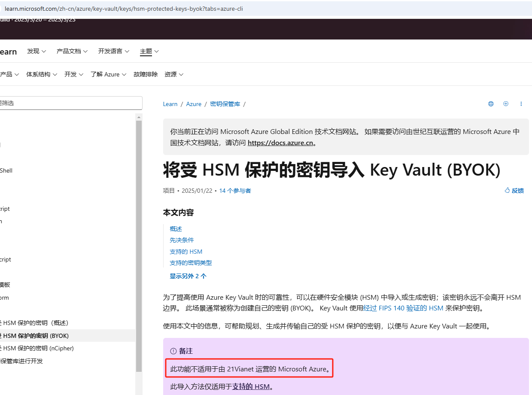Click the browser address bar URL

[x=124, y=9]
